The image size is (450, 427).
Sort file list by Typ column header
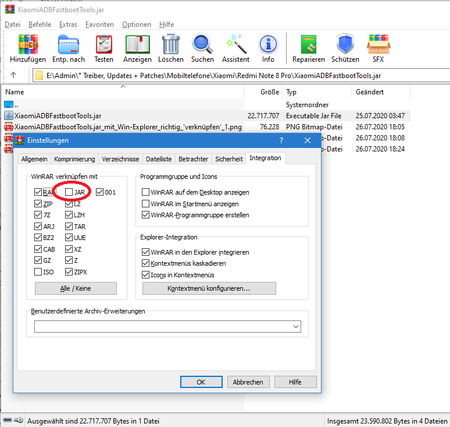point(317,92)
